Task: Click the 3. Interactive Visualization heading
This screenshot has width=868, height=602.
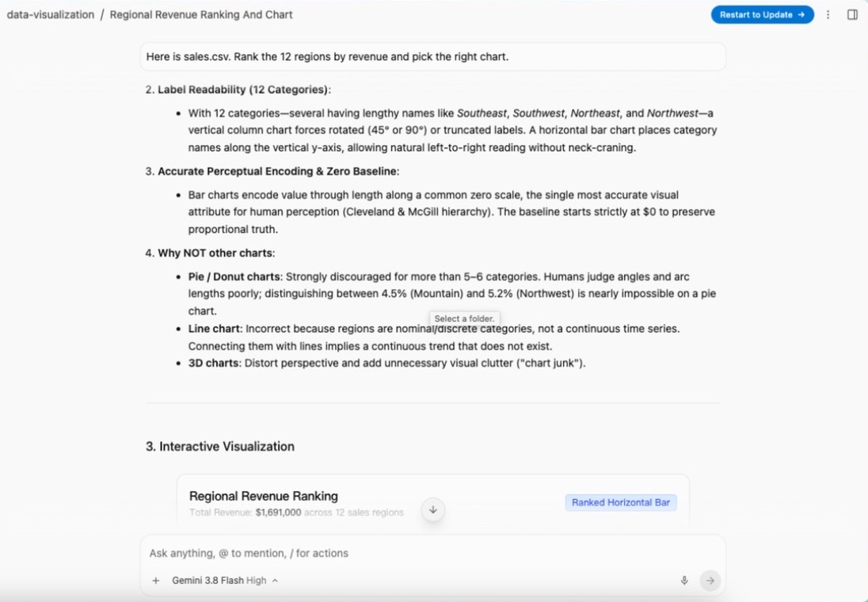Action: click(219, 447)
